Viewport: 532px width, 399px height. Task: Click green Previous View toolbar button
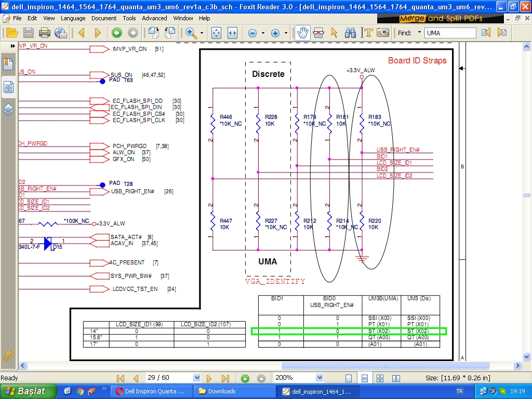point(117,33)
